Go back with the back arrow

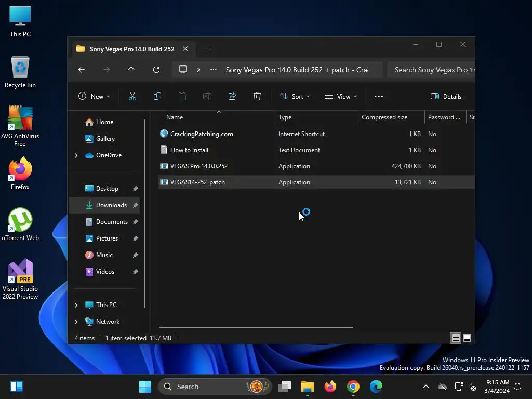[82, 70]
